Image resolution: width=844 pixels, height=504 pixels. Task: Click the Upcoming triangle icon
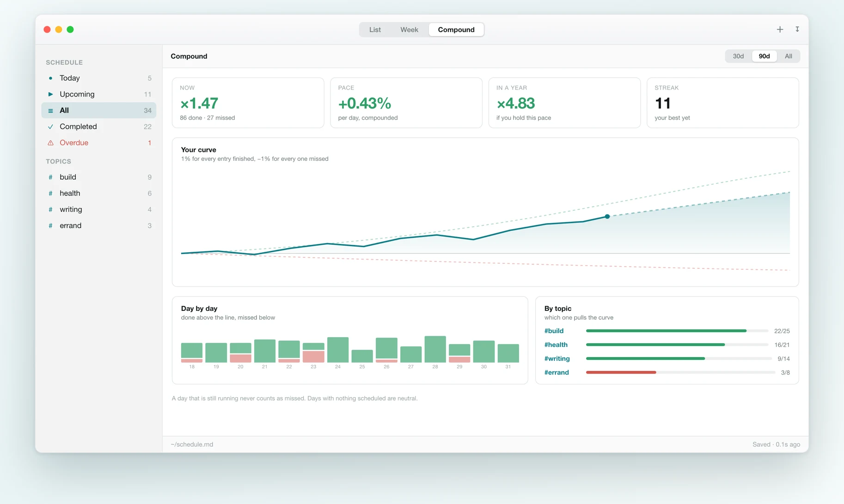point(50,94)
